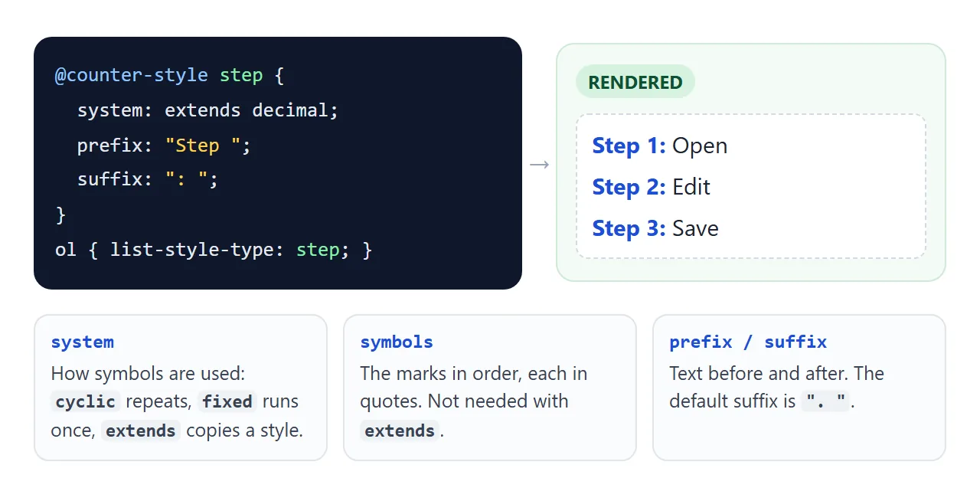This screenshot has height=501, width=980.
Task: Click the 'fixed' code keyword
Action: coord(227,401)
